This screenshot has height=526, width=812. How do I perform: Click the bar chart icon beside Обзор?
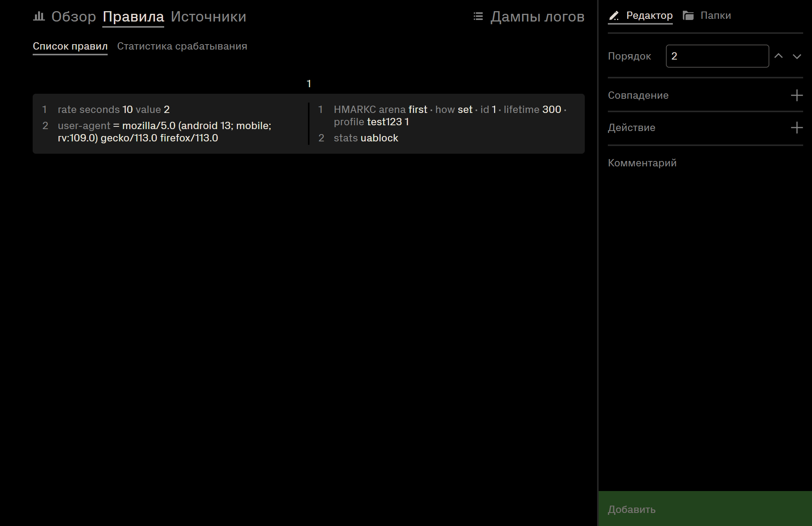pos(39,16)
